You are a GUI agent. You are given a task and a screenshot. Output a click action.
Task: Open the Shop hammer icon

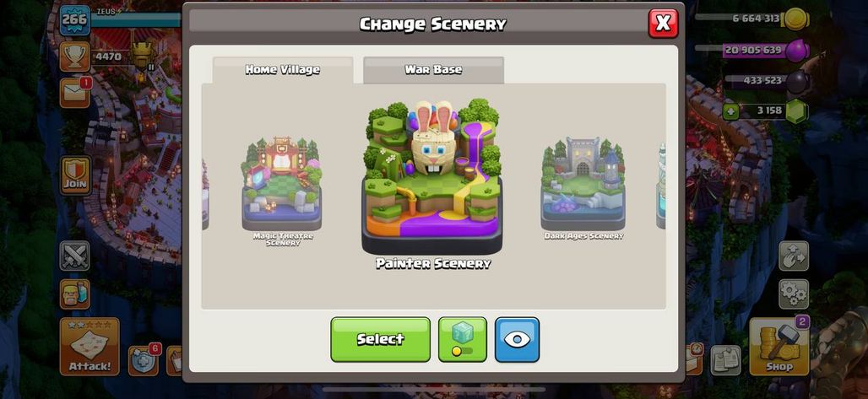pyautogui.click(x=778, y=347)
